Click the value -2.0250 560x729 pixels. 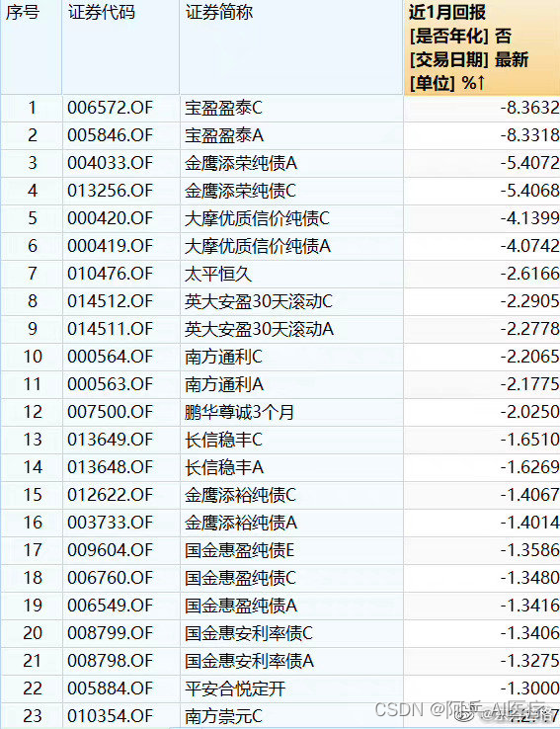pyautogui.click(x=529, y=412)
